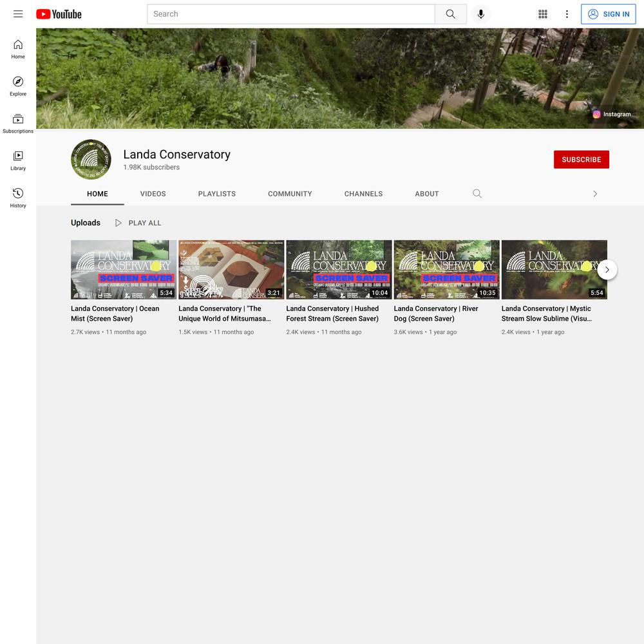
Task: Click Landa Conservatory channel avatar
Action: point(91,159)
